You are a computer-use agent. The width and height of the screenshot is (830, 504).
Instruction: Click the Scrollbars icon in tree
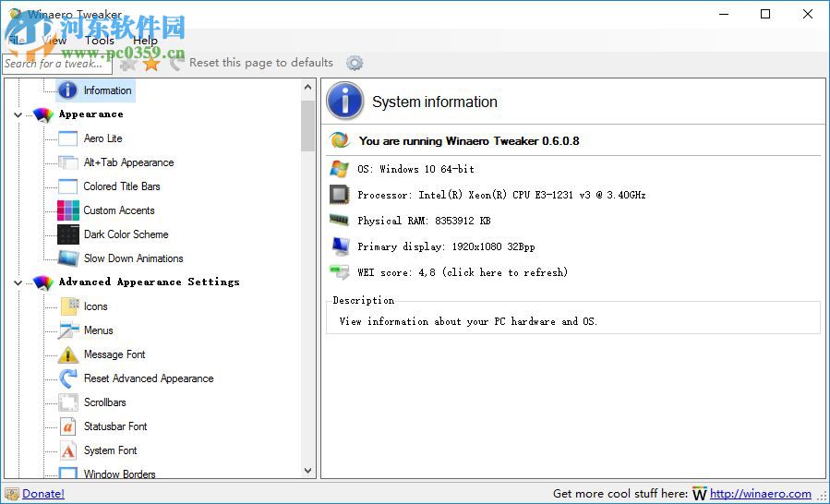tap(68, 402)
